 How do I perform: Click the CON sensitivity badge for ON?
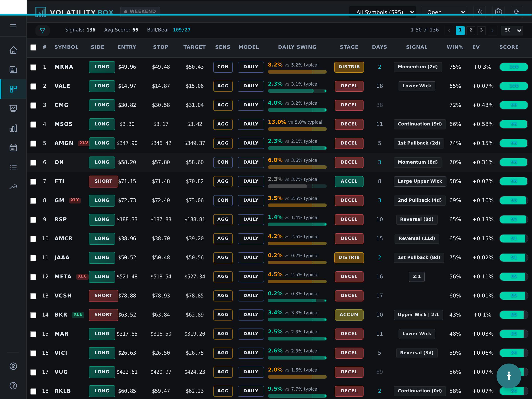pos(223,162)
